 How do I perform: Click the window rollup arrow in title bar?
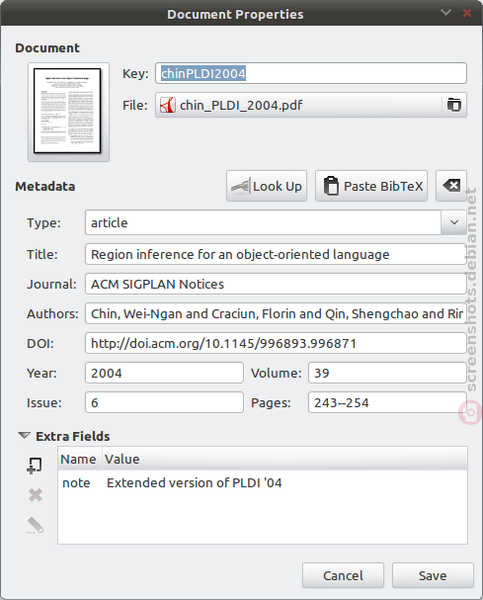click(x=445, y=13)
